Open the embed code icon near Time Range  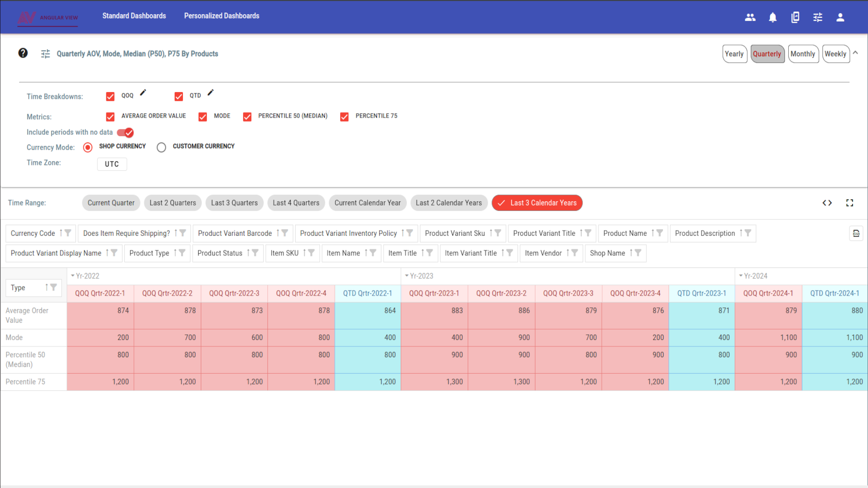pyautogui.click(x=827, y=202)
